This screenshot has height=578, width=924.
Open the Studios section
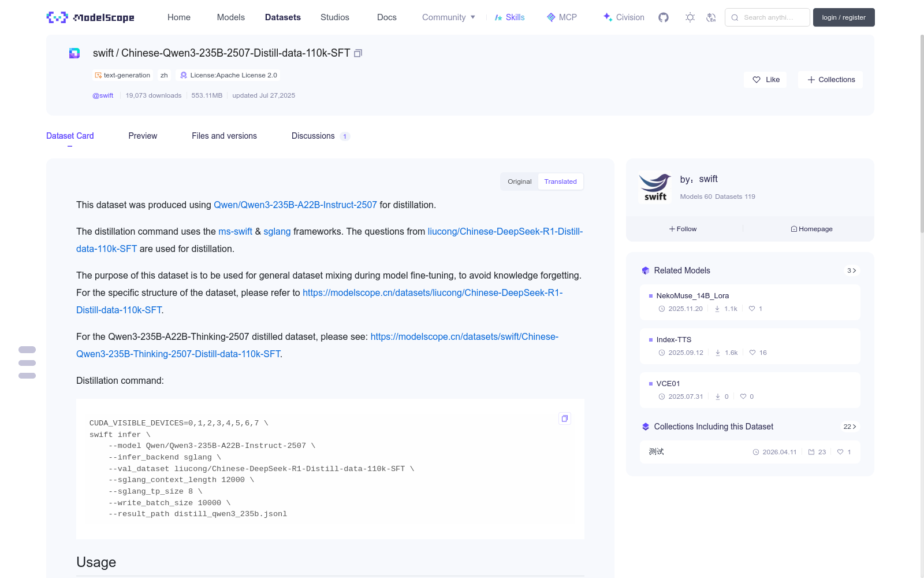335,17
